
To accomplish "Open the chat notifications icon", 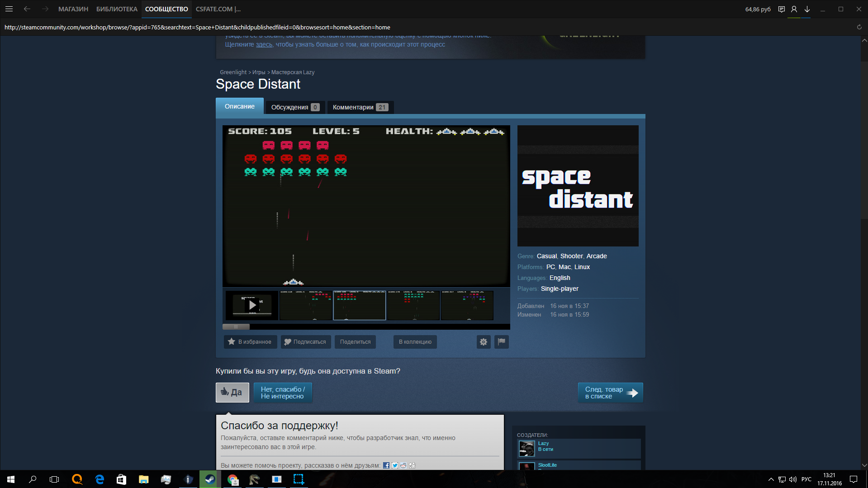I will (781, 9).
